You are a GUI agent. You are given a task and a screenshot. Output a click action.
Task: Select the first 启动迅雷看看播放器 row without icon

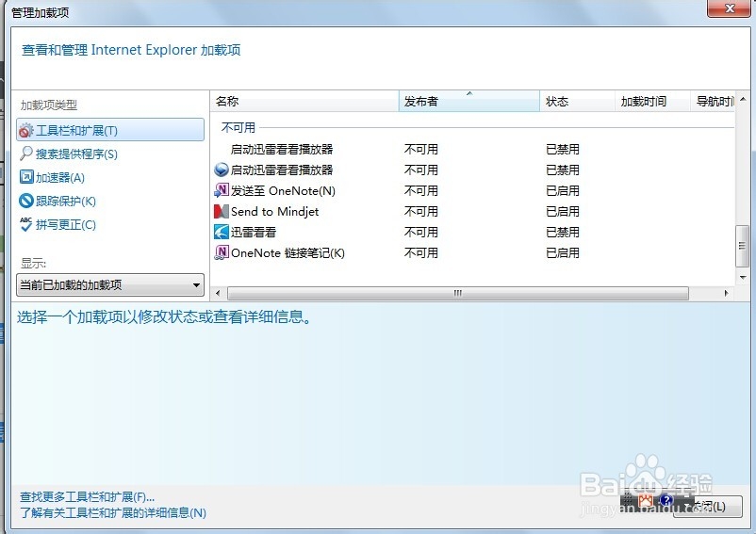pyautogui.click(x=472, y=149)
